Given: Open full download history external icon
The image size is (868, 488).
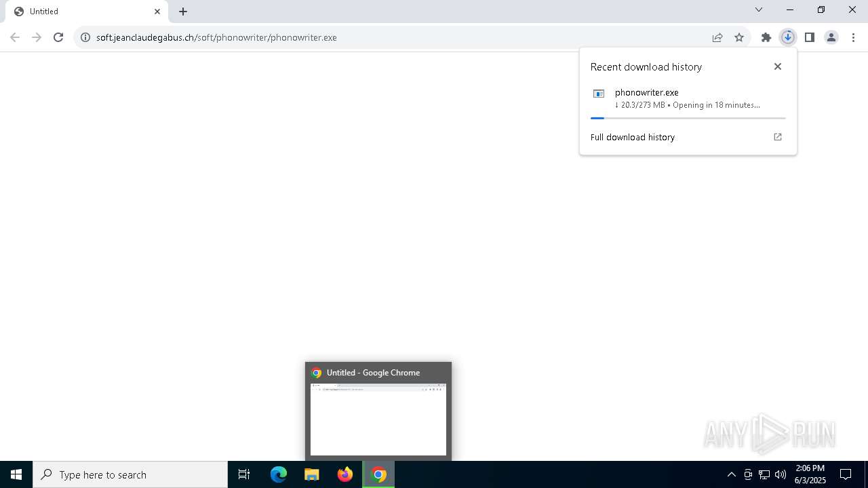Looking at the screenshot, I should coord(778,137).
